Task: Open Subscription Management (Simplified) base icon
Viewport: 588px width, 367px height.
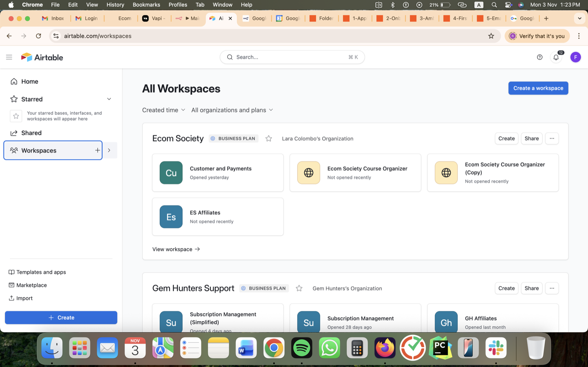Action: coord(171,322)
